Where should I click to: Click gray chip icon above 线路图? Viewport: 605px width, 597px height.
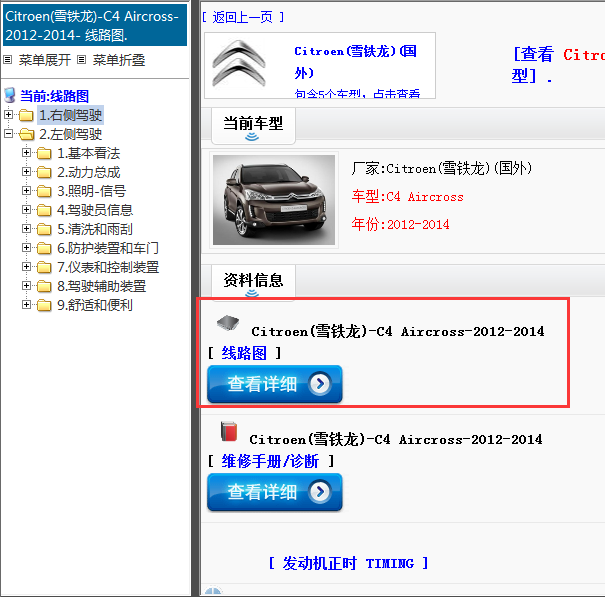[228, 323]
